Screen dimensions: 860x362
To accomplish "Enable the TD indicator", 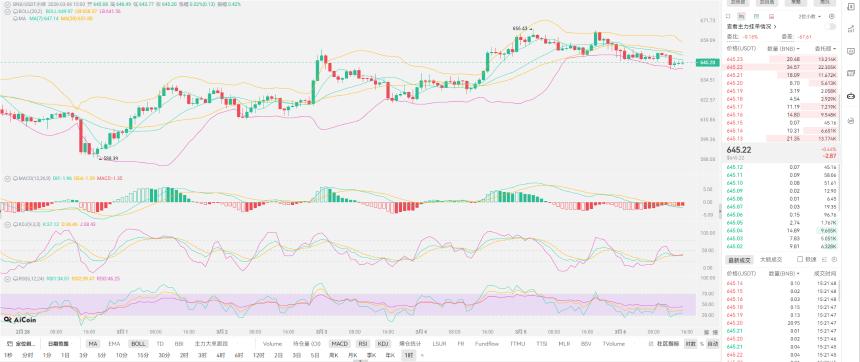I will pos(160,344).
